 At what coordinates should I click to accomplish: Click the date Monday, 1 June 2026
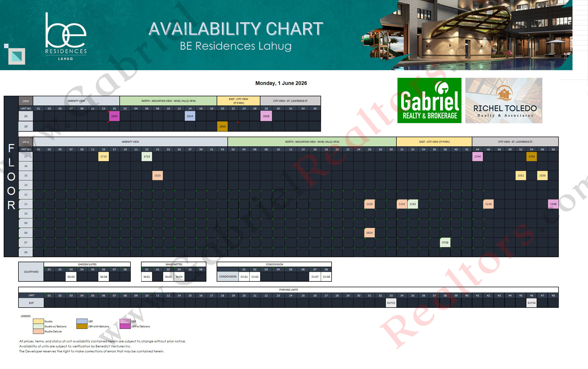(x=281, y=83)
